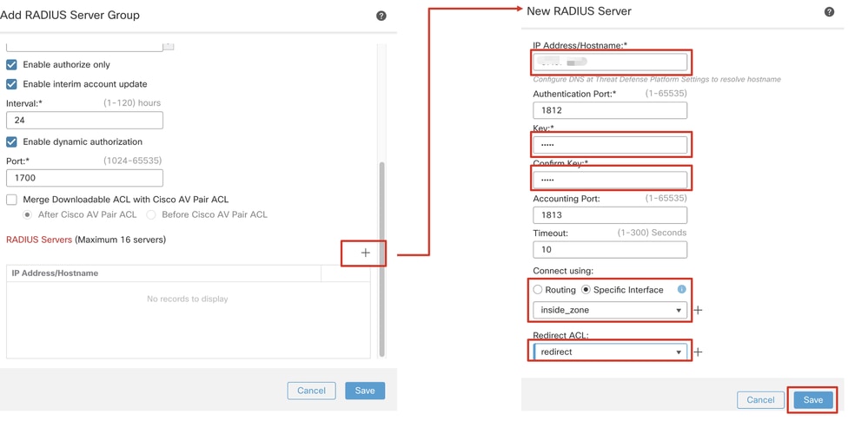Screen dimensions: 868x434
Task: Toggle Enable authorize only checkbox
Action: (x=11, y=65)
